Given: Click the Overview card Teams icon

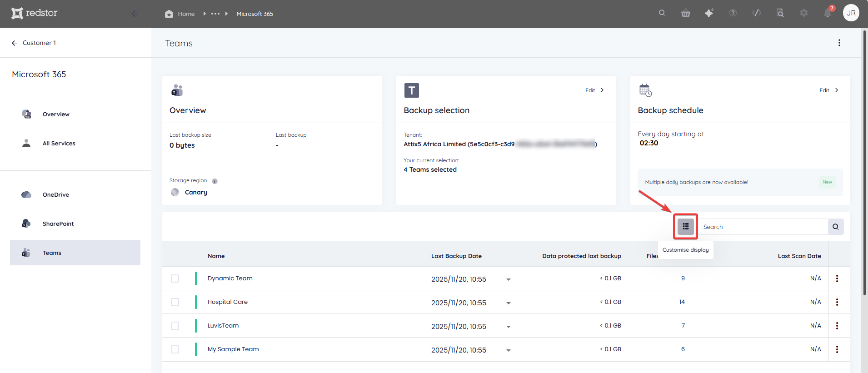Looking at the screenshot, I should 177,90.
